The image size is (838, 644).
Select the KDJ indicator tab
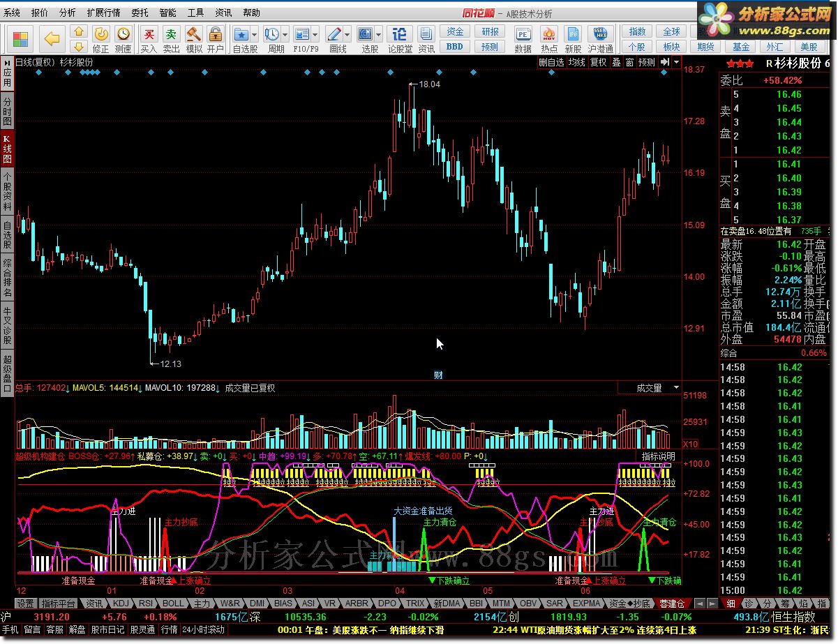121,603
